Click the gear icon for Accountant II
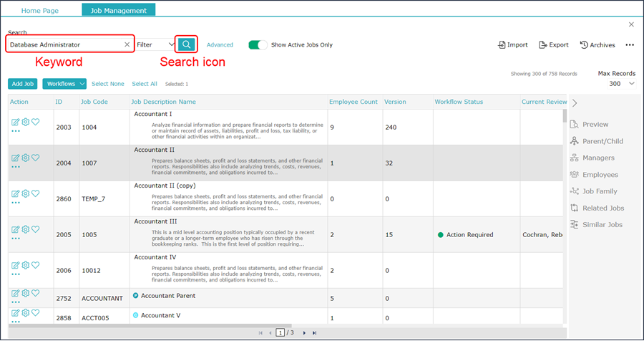This screenshot has width=644, height=341. click(x=26, y=158)
